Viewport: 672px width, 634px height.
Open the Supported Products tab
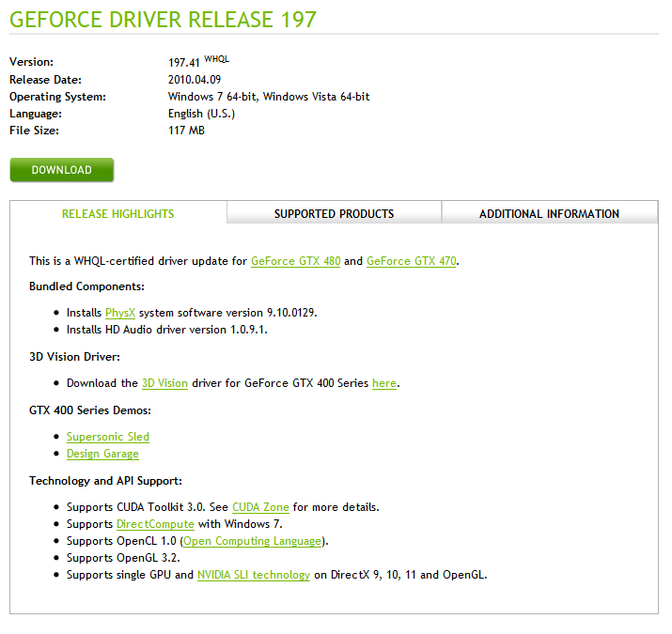pyautogui.click(x=334, y=213)
